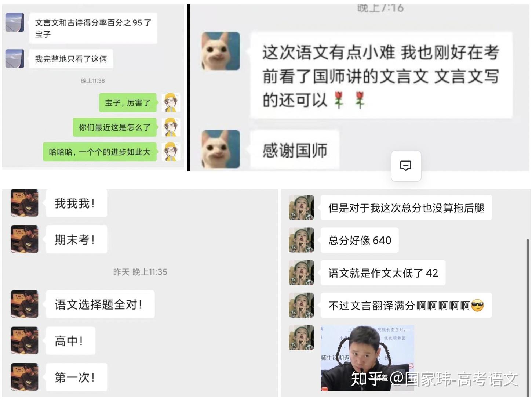Viewport: 532px width, 401px height.
Task: Open the teacher meme image thumbnail
Action: [x=367, y=358]
